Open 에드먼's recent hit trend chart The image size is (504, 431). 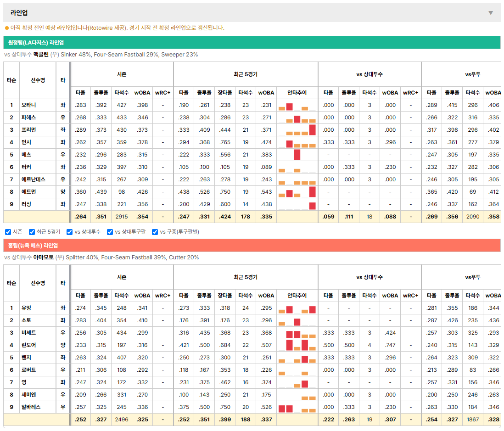pyautogui.click(x=297, y=192)
